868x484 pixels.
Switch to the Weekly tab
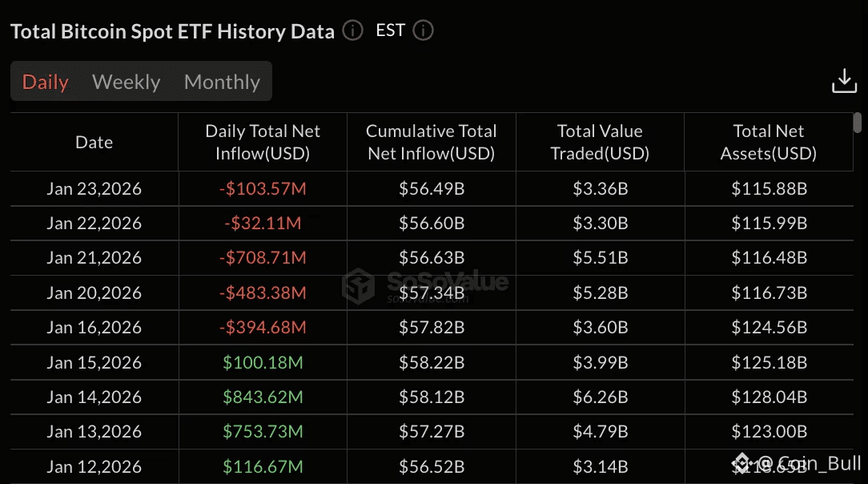[x=127, y=82]
